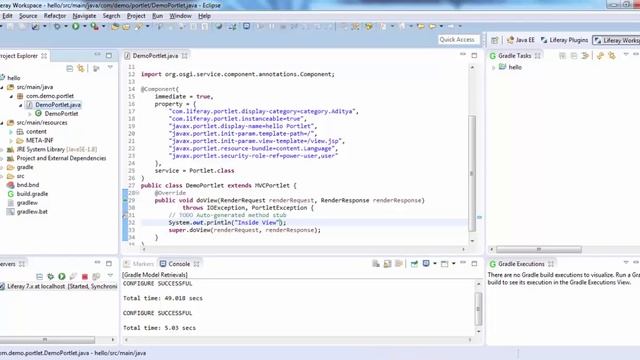
Task: Select the Liferay Workspace perspective button
Action: (x=617, y=40)
